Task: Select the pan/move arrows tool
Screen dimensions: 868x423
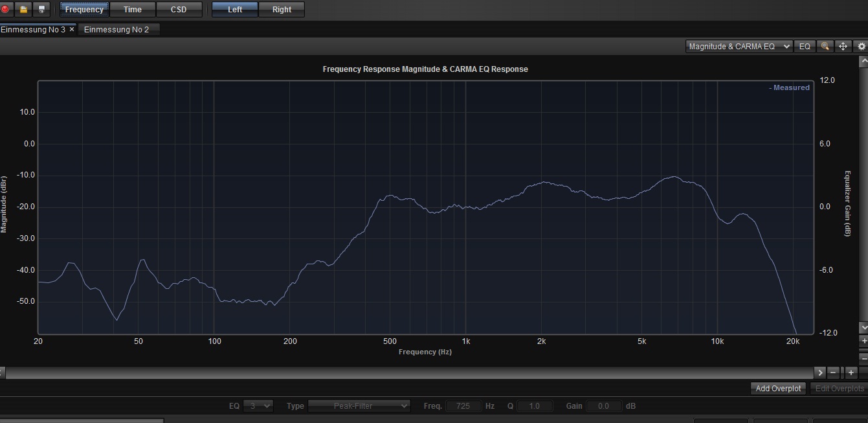Action: tap(843, 47)
